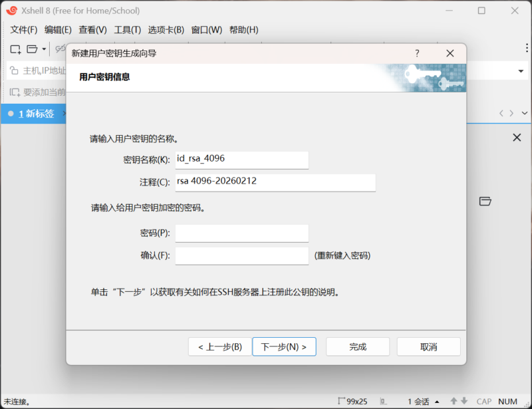This screenshot has width=532, height=409.
Task: Toggle the NUM lock indicator
Action: tap(507, 401)
